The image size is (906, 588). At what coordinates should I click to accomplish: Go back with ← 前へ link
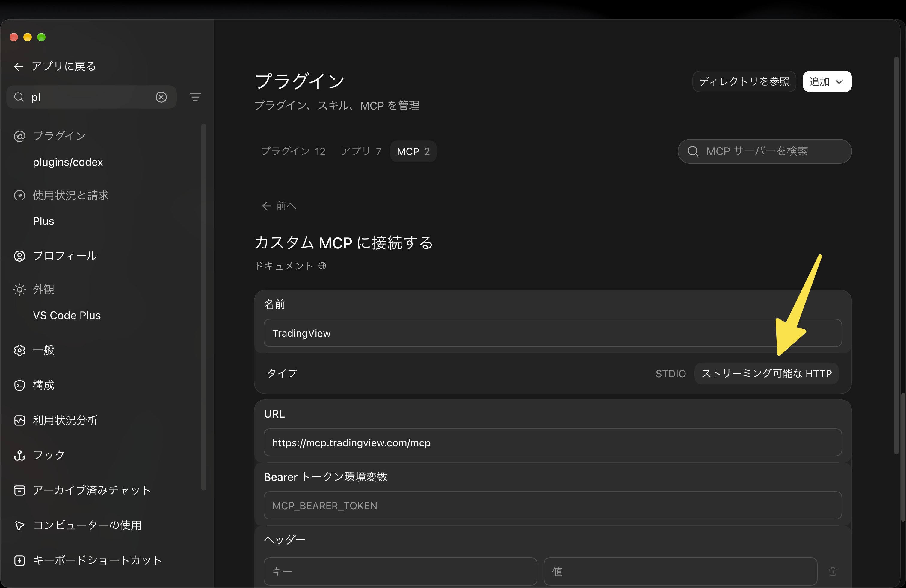[x=279, y=206]
